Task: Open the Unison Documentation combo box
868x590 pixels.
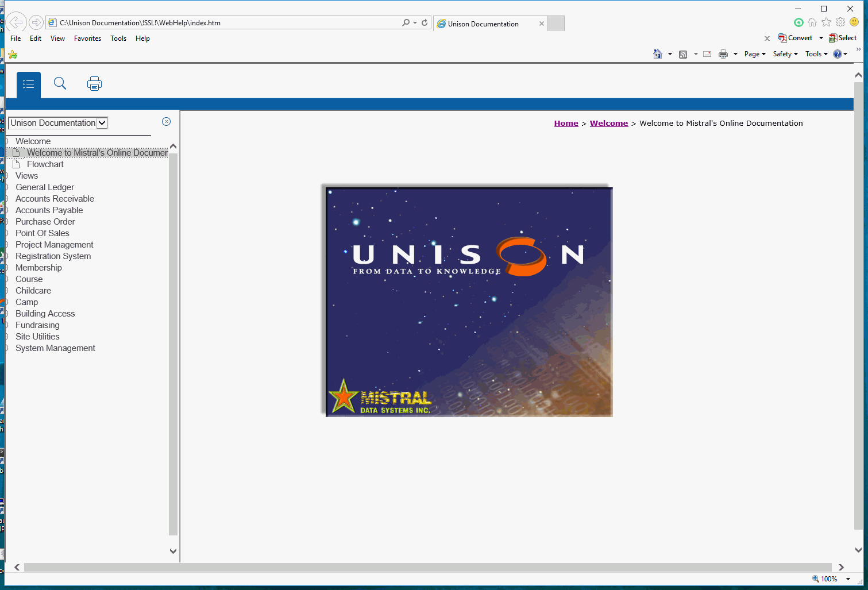Action: tap(58, 123)
